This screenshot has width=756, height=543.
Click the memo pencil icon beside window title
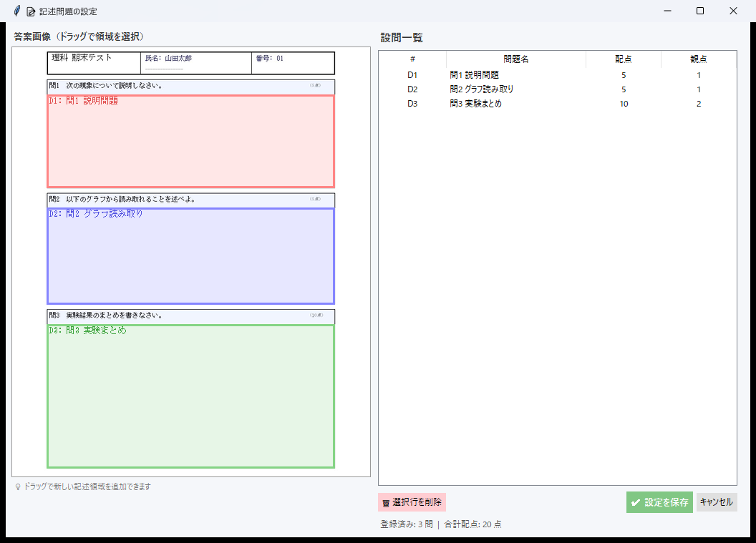[x=31, y=11]
